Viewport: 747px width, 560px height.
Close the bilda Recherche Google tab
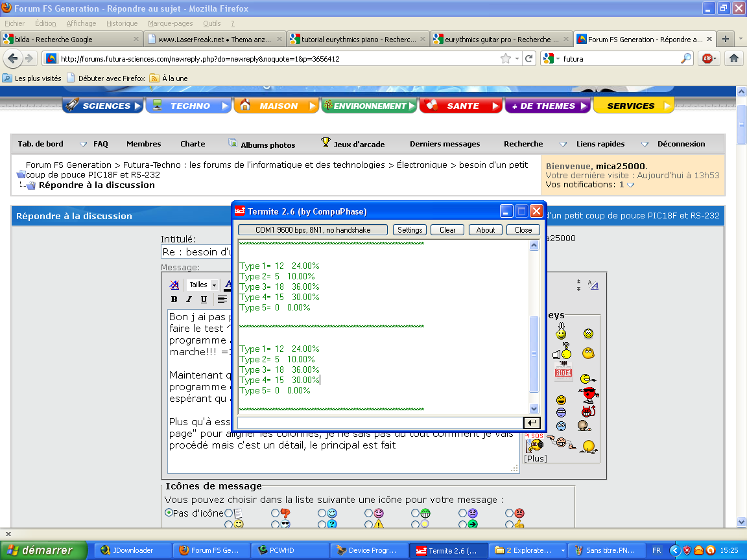136,39
